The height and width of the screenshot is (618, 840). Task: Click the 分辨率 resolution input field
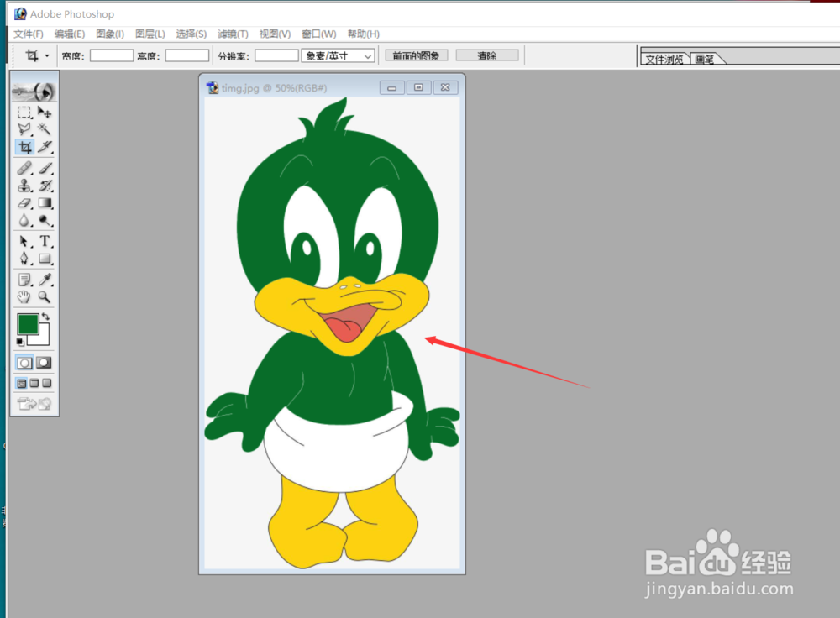click(276, 55)
